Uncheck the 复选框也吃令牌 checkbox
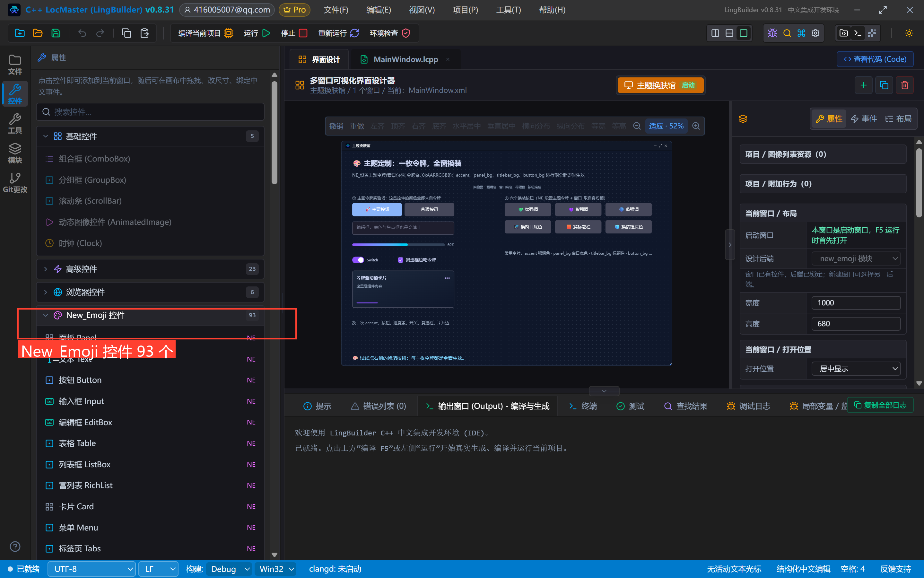This screenshot has height=578, width=924. pyautogui.click(x=400, y=260)
